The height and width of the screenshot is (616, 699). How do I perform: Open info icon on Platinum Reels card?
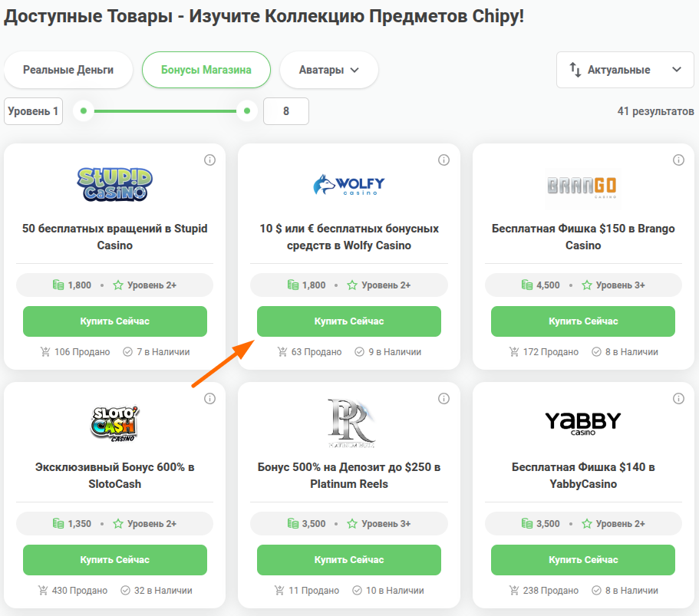click(x=443, y=398)
